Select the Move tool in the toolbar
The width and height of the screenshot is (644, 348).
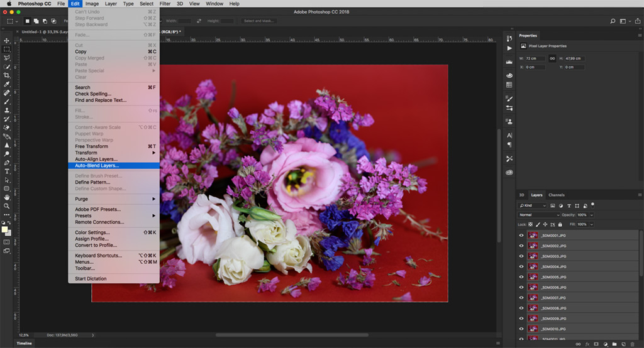click(x=7, y=40)
